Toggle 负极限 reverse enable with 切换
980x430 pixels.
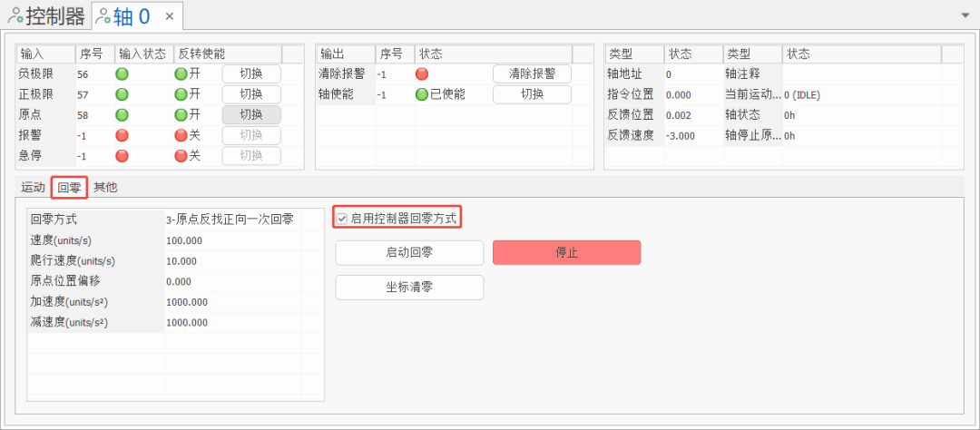pos(251,73)
